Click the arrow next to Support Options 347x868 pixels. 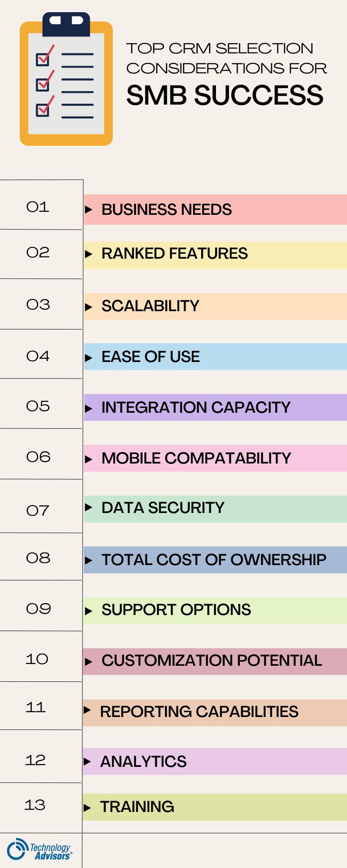pyautogui.click(x=89, y=611)
